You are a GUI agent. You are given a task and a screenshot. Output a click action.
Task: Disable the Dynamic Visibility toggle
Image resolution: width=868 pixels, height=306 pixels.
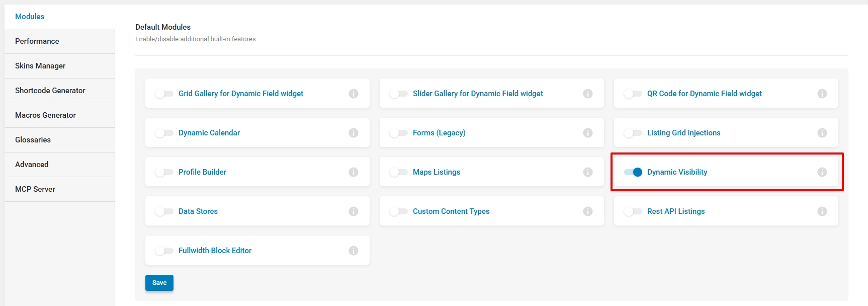point(633,172)
